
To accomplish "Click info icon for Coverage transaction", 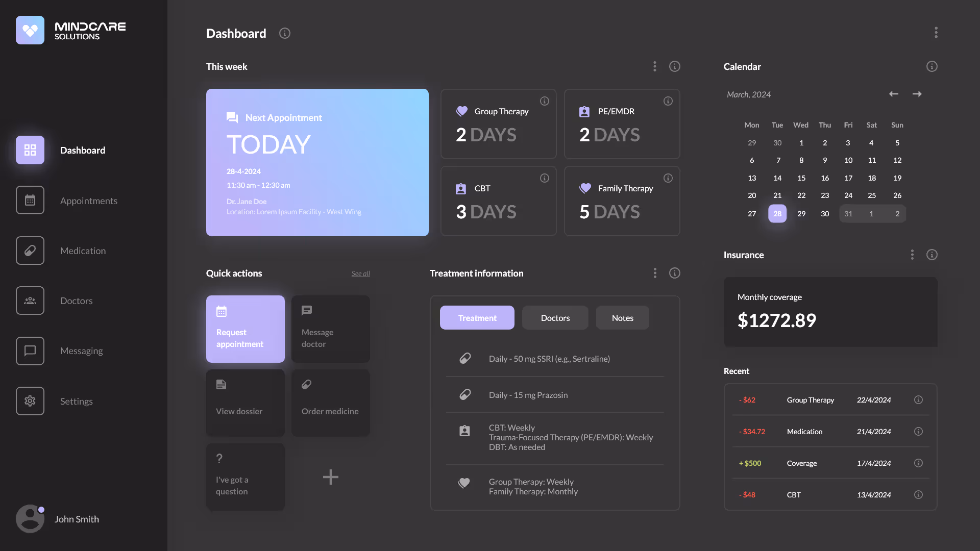I will [x=918, y=463].
